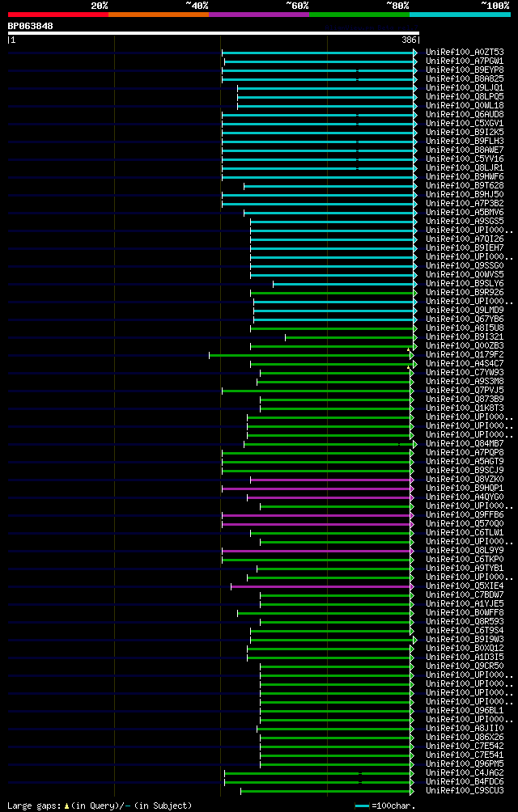This screenshot has width=518, height=812.
Task: Select the UniRef100_A7P3B2 label
Action: [465, 203]
